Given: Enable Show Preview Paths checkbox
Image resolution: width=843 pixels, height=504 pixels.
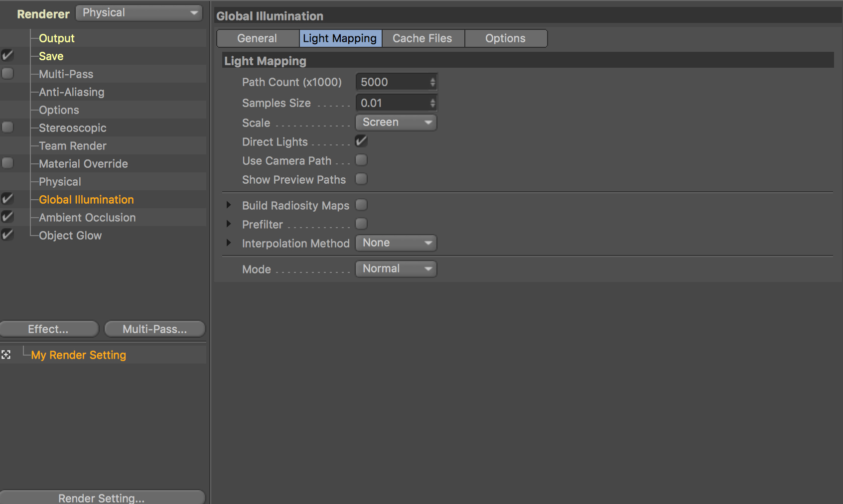Looking at the screenshot, I should click(361, 179).
